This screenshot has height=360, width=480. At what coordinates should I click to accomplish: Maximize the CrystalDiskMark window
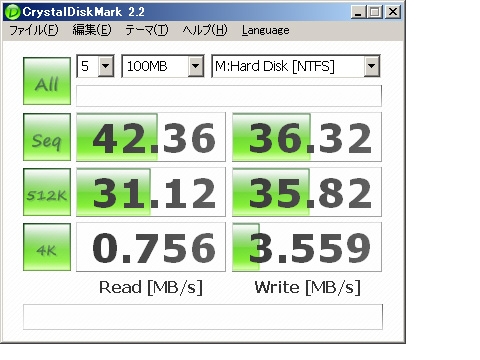click(375, 12)
